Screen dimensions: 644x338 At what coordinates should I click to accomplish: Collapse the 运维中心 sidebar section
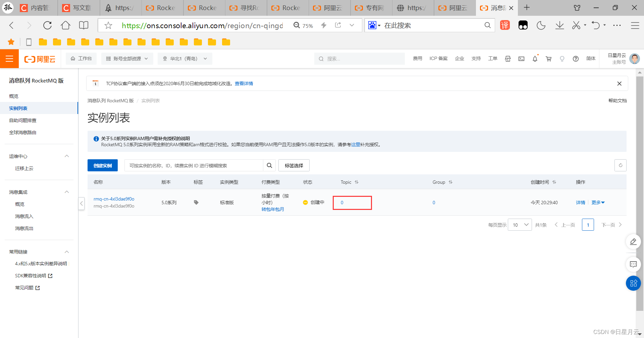tap(67, 156)
